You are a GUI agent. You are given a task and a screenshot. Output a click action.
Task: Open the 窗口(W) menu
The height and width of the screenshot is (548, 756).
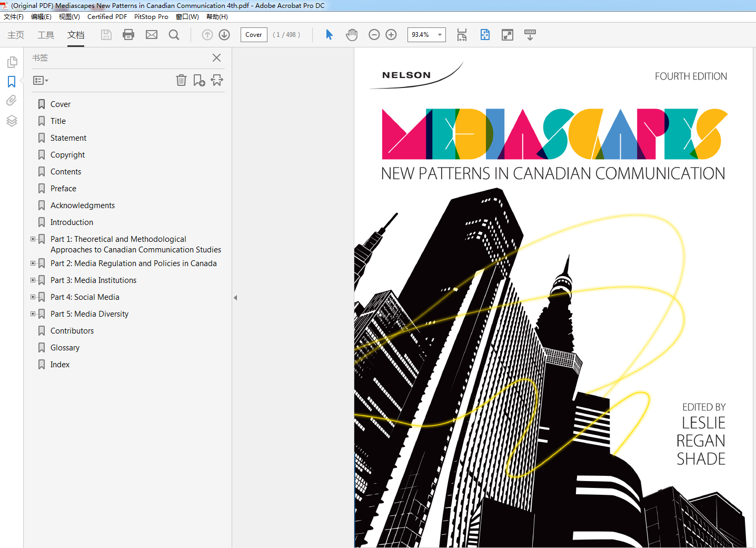pyautogui.click(x=187, y=17)
